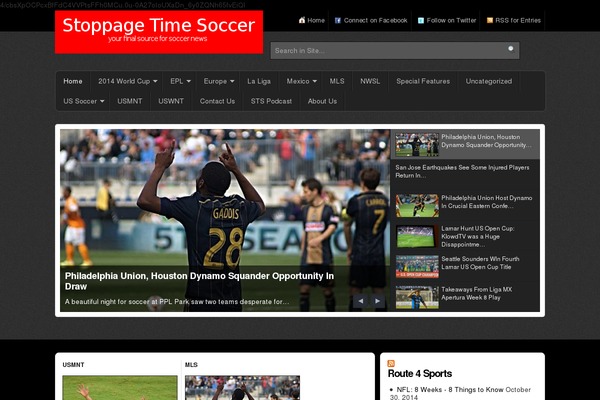Click the Stoppage Time Soccer logo
The width and height of the screenshot is (600, 400).
pyautogui.click(x=159, y=32)
